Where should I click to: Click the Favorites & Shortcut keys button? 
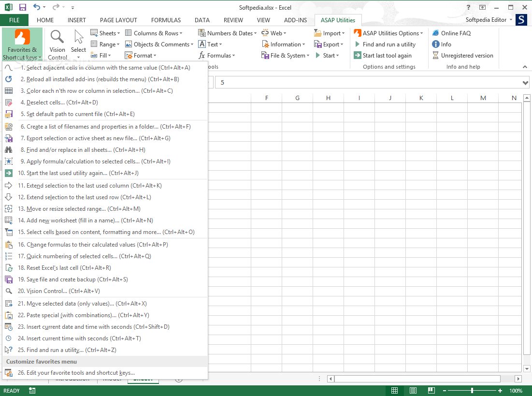coord(22,44)
